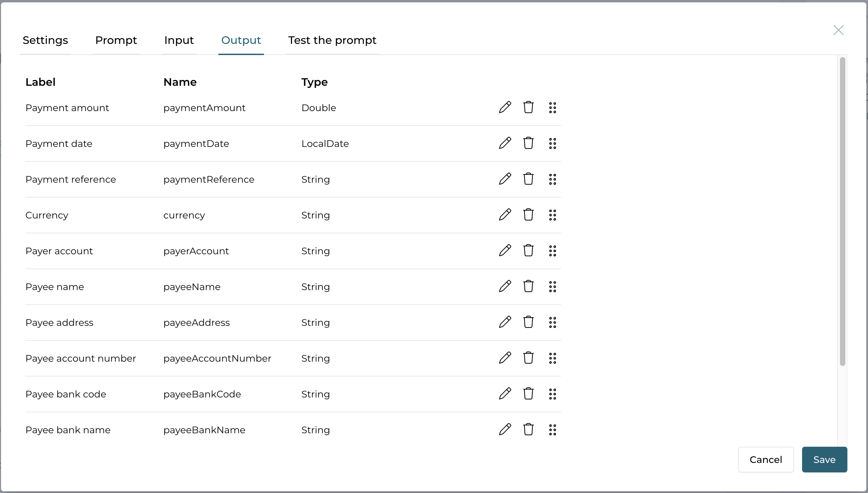Click drag handle for Payment reference row
868x493 pixels.
pos(552,179)
